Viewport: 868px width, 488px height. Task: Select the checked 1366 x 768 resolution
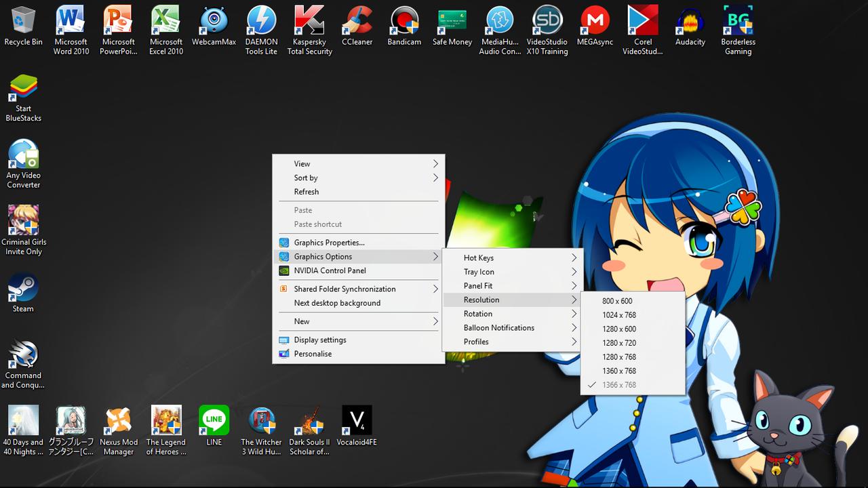619,385
